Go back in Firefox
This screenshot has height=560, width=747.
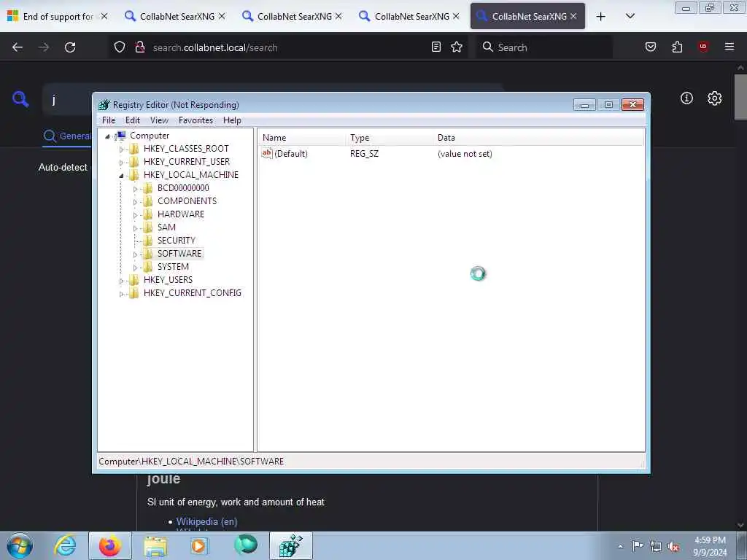18,47
